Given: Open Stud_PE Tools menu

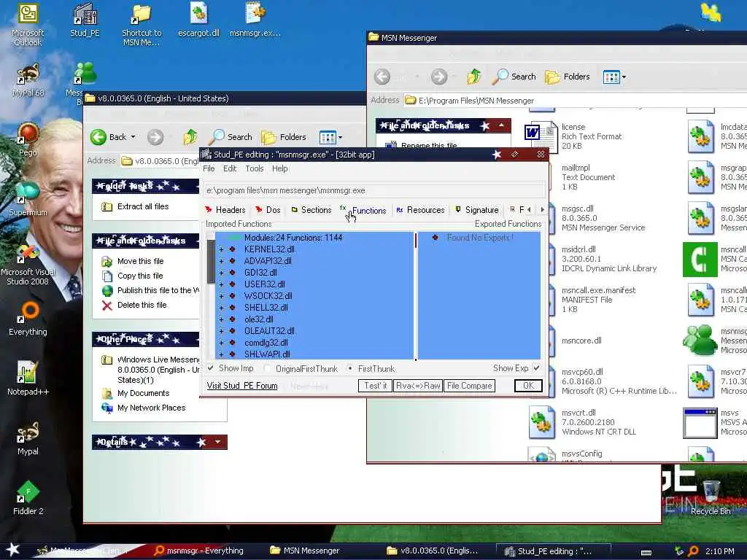Looking at the screenshot, I should [255, 168].
